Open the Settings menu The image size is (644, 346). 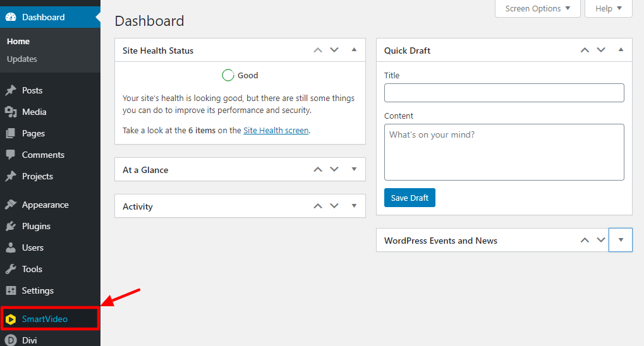point(50,290)
